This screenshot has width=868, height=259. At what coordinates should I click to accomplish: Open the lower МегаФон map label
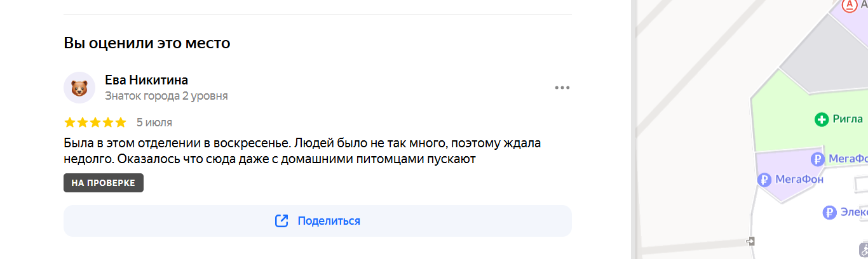point(799,180)
